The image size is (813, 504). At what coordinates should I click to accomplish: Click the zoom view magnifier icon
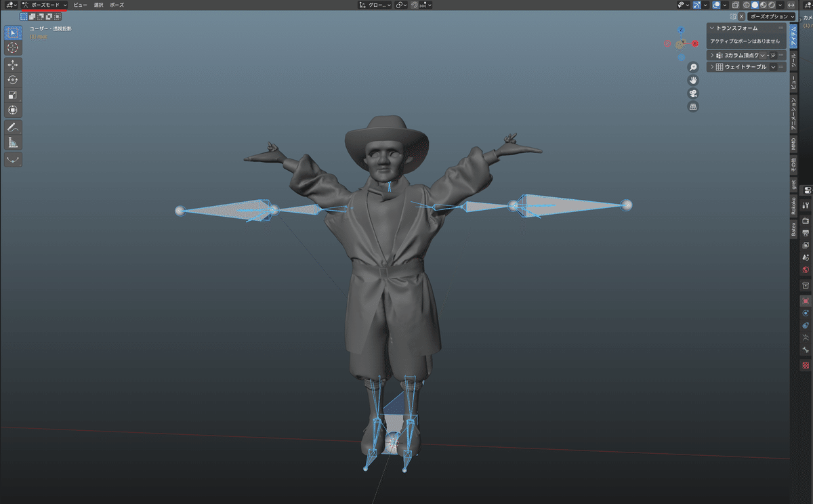693,67
